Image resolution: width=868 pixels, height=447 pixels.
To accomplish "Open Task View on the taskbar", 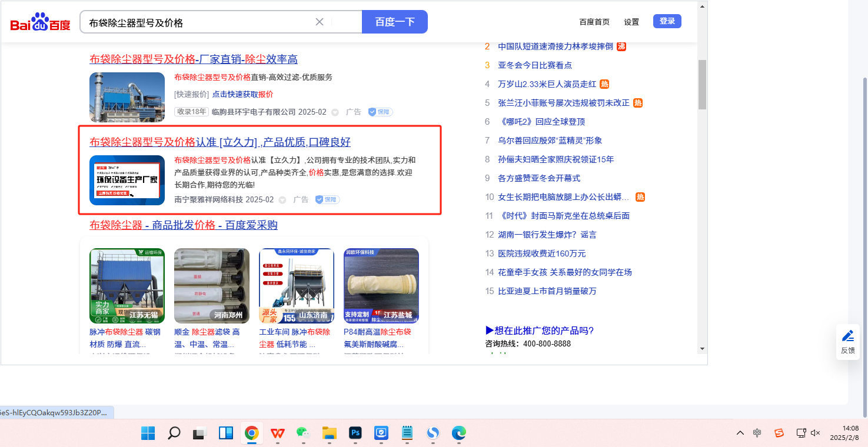I will coord(199,433).
